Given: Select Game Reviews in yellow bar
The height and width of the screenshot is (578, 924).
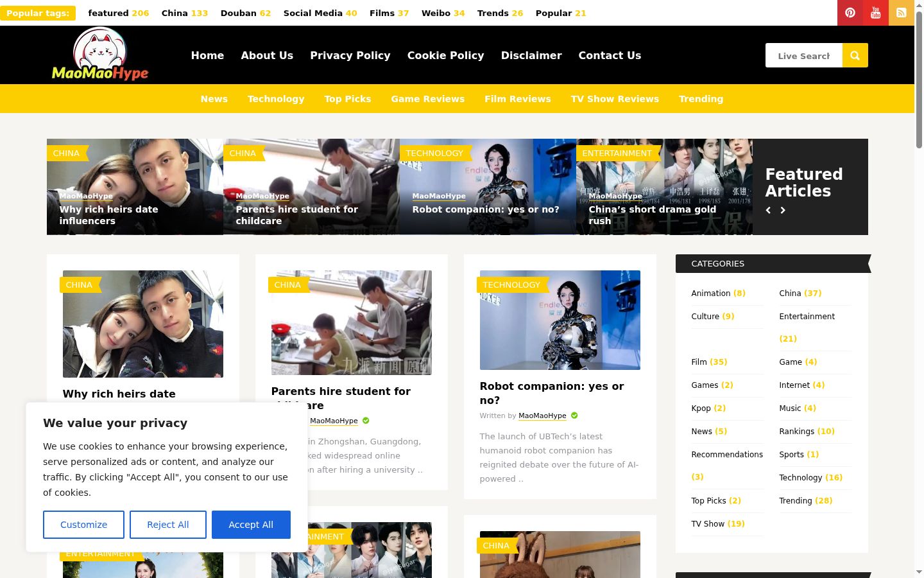Looking at the screenshot, I should pyautogui.click(x=428, y=99).
